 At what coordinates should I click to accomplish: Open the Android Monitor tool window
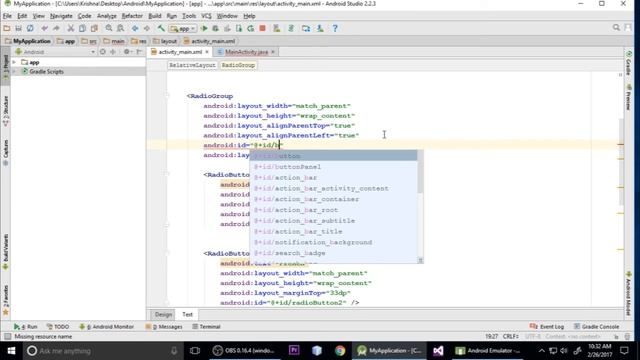(107, 327)
